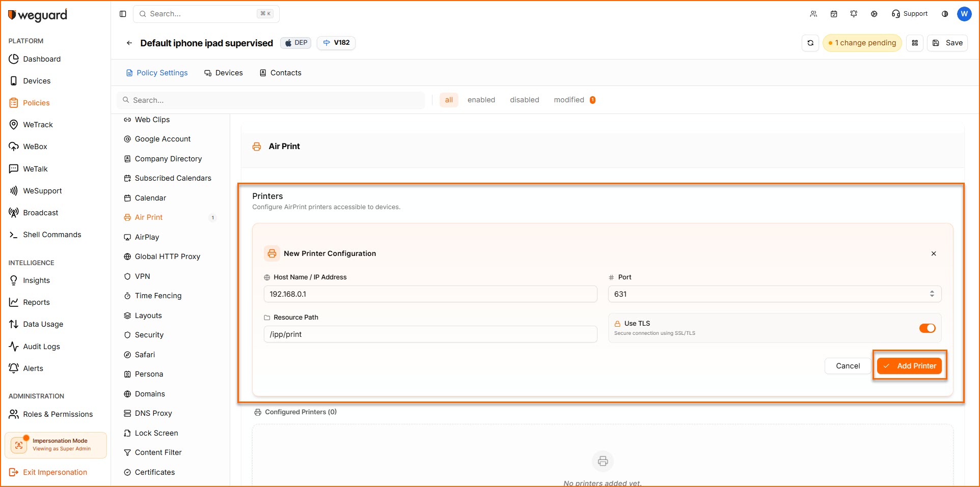Click the Cancel button
This screenshot has height=487, width=980.
848,366
